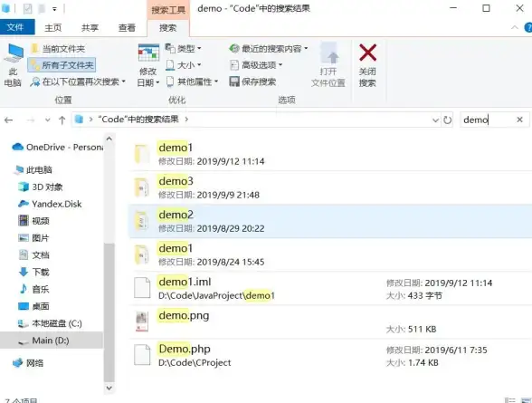The width and height of the screenshot is (532, 403).
Task: Open the quick access toolbar customize arrow
Action: [x=54, y=9]
